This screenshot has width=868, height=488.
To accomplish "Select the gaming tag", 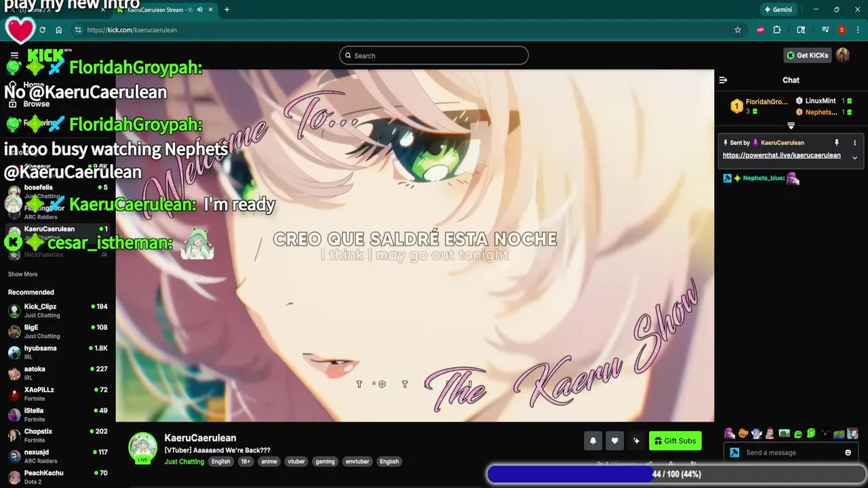I will pyautogui.click(x=325, y=462).
